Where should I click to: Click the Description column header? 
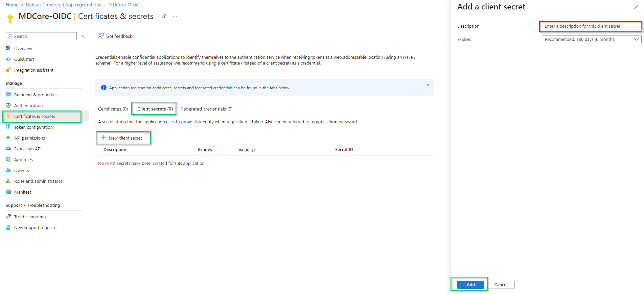click(115, 149)
